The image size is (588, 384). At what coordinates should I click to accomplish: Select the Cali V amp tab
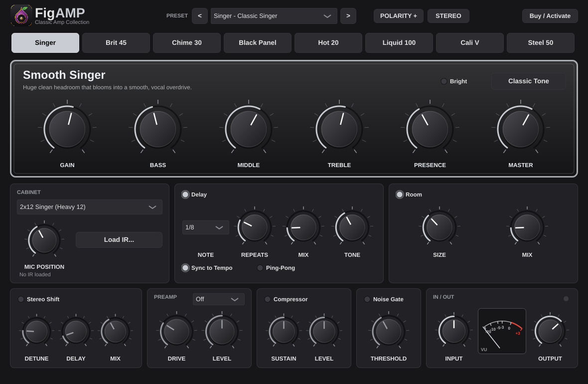coord(470,43)
